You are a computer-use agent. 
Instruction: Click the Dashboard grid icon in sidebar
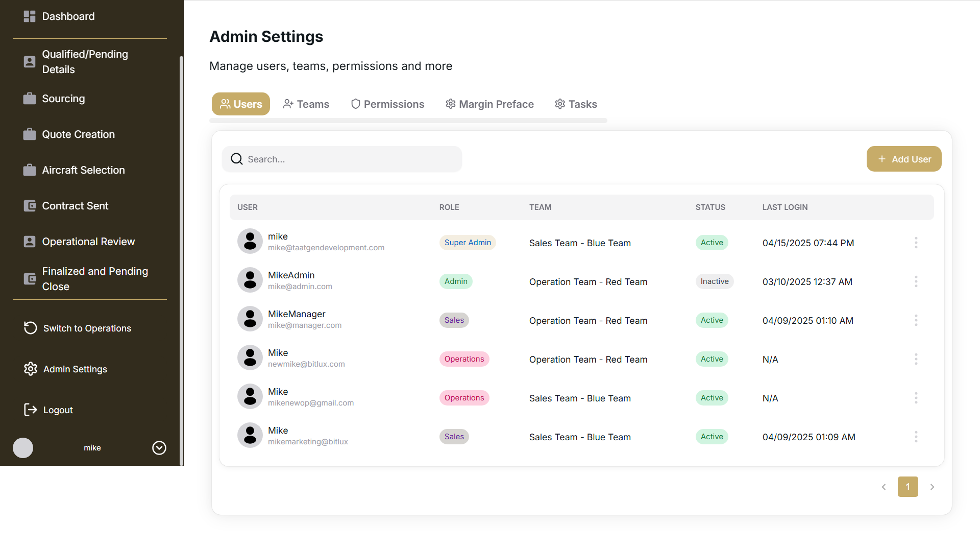pos(30,16)
